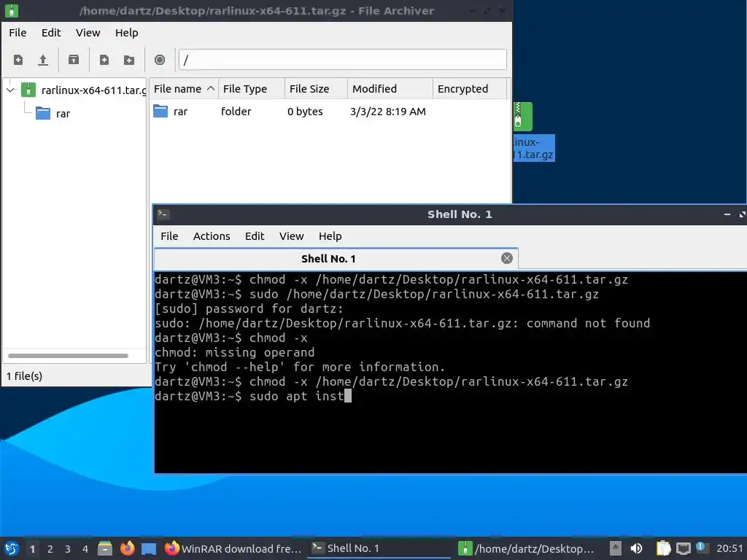
Task: Click 3/3/22 8:19 AM modified cell
Action: (388, 112)
